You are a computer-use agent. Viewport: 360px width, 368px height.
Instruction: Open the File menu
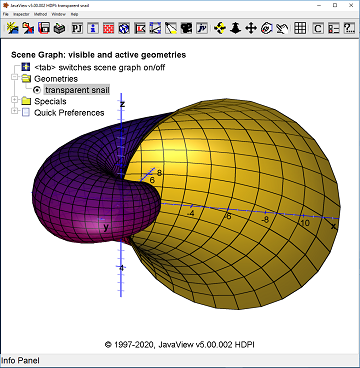coord(5,14)
